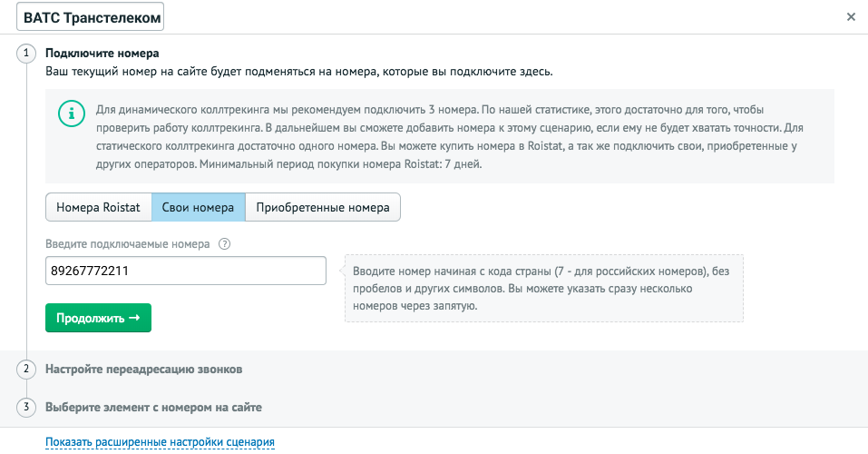
Task: Click the Введите подключаемые номера label
Action: tap(128, 243)
